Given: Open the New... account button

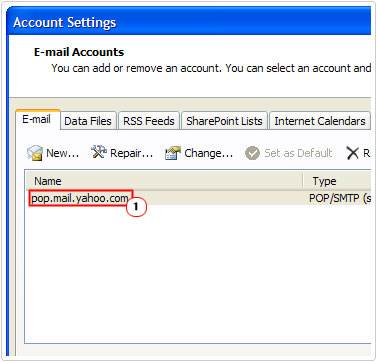Looking at the screenshot, I should click(x=53, y=153).
